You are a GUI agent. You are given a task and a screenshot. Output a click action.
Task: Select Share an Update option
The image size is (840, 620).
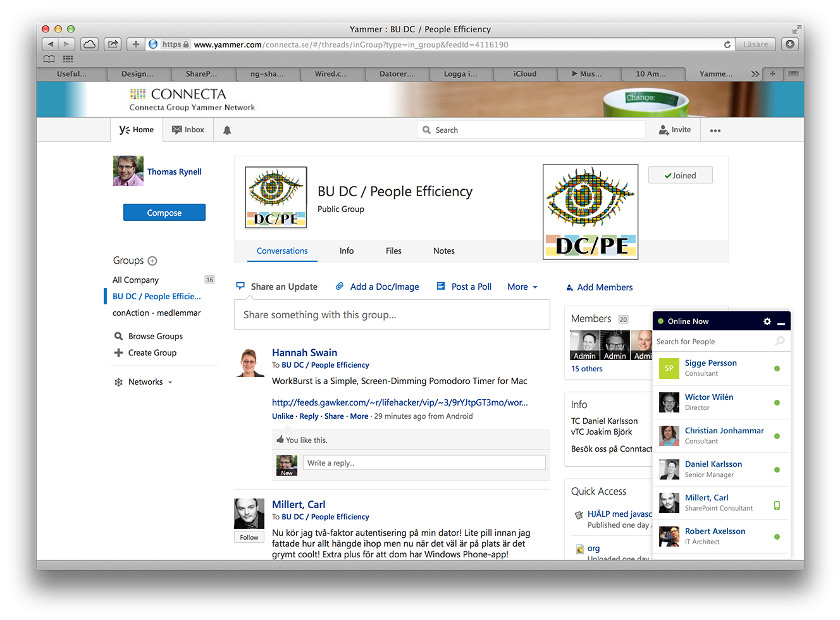point(276,287)
